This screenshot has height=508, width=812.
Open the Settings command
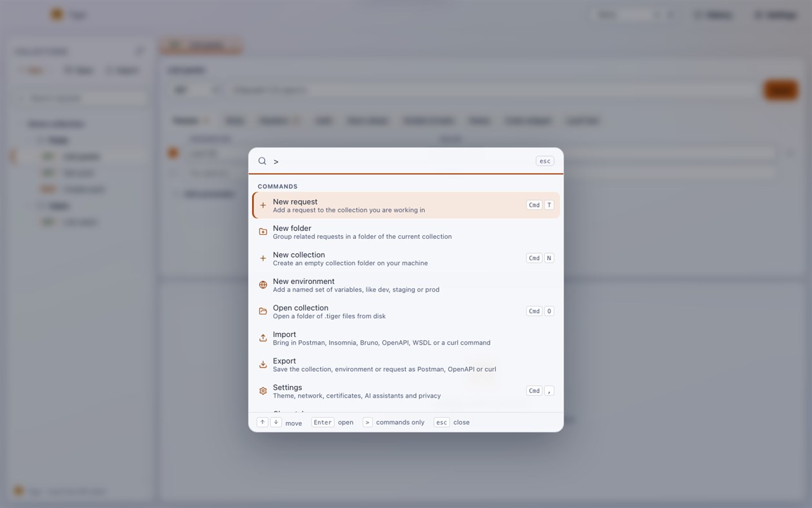coord(406,391)
